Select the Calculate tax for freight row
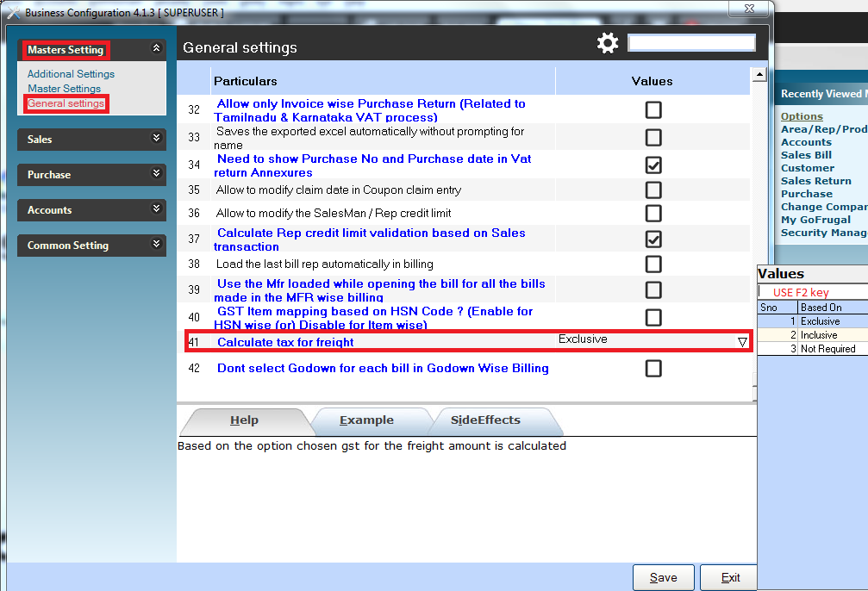The height and width of the screenshot is (591, 868). (x=468, y=341)
